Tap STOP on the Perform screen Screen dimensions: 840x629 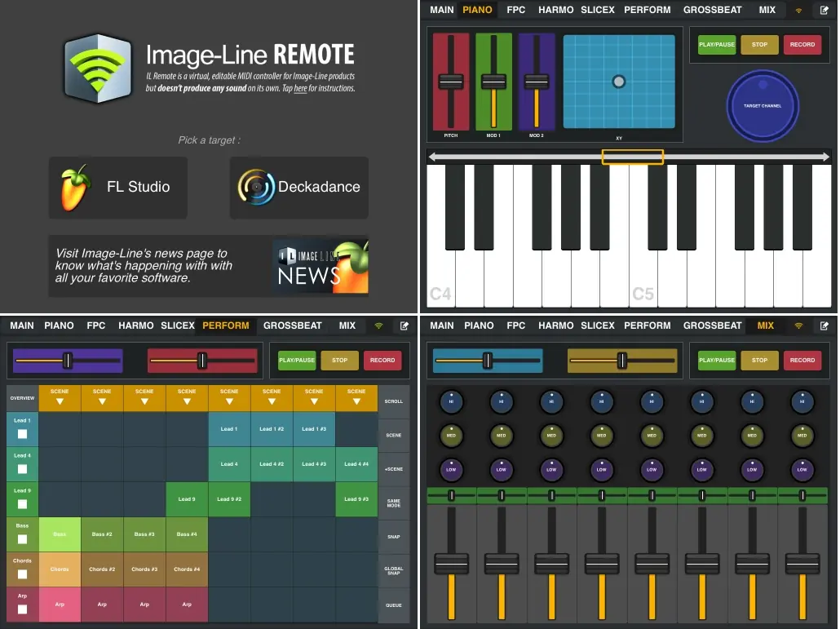(x=339, y=360)
